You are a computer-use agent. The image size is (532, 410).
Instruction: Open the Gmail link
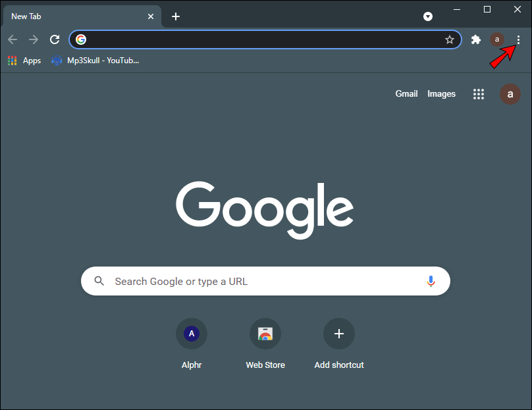pyautogui.click(x=406, y=94)
